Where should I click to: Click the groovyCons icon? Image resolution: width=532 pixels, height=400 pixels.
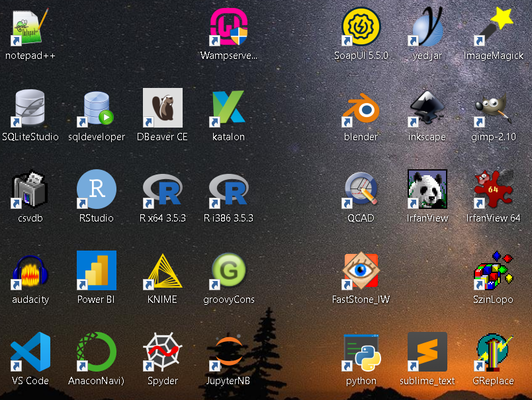coord(229,270)
